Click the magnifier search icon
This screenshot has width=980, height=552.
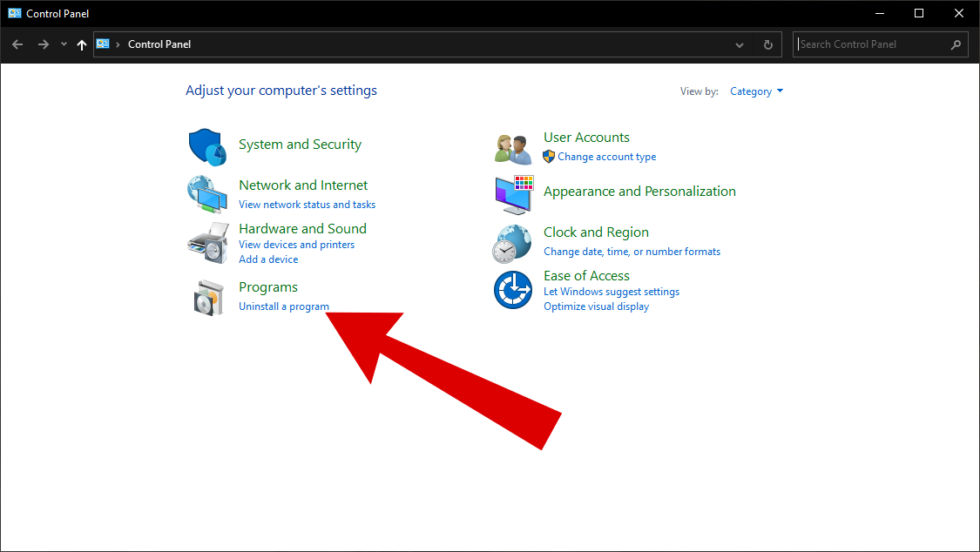pyautogui.click(x=956, y=45)
